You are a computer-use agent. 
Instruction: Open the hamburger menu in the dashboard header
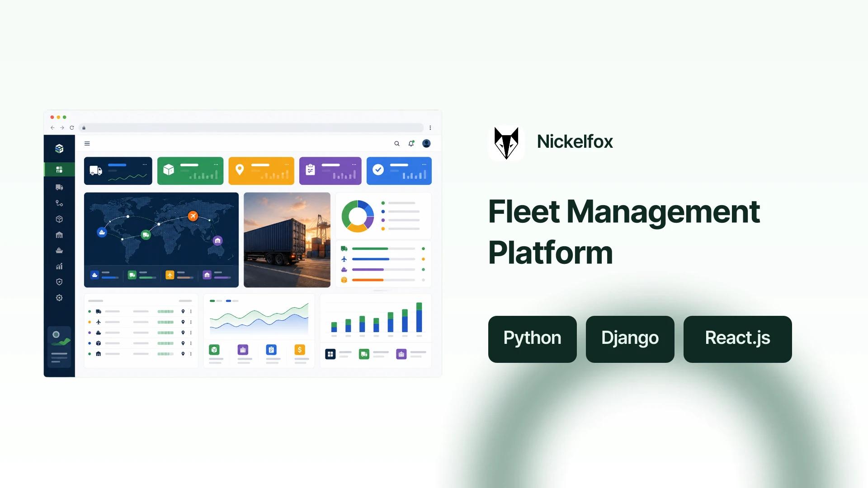click(87, 144)
